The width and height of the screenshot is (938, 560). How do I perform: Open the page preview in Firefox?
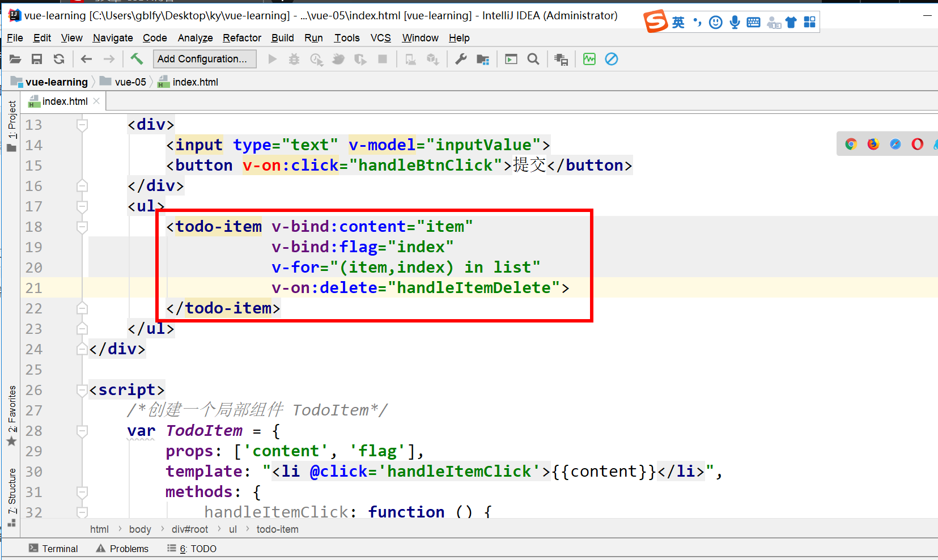873,144
